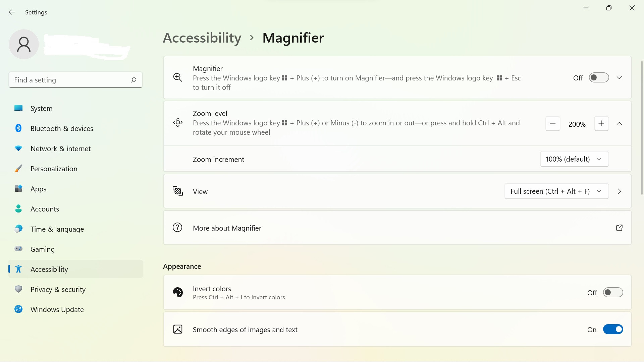Click the back arrow icon
Image resolution: width=644 pixels, height=362 pixels.
pos(12,12)
